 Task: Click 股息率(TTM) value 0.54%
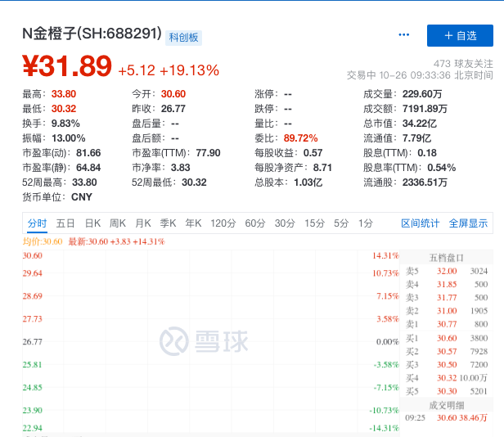pyautogui.click(x=441, y=168)
